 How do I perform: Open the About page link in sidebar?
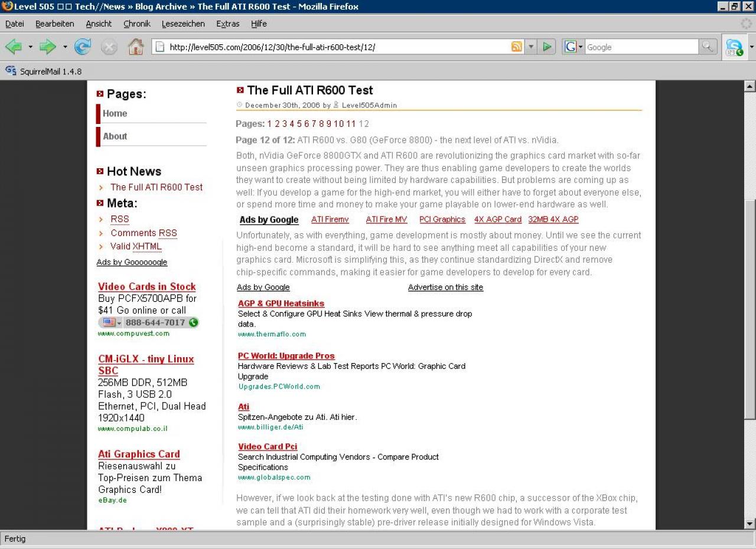click(x=115, y=136)
